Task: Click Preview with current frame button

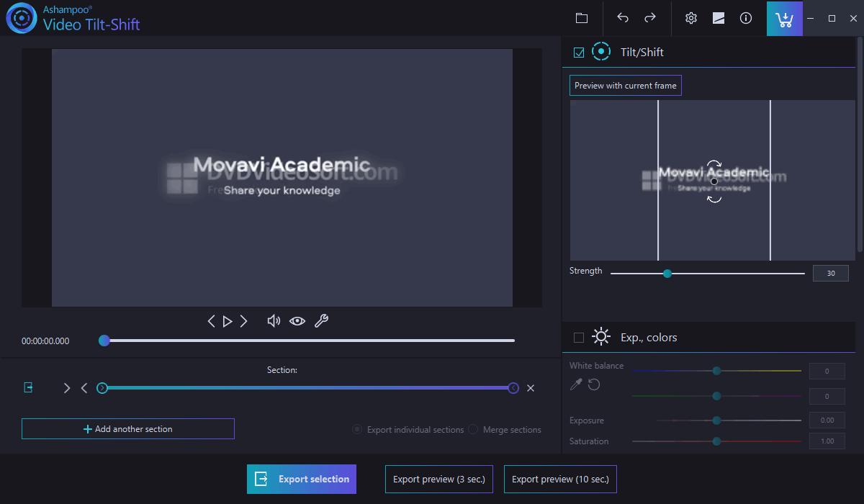Action: (x=625, y=85)
